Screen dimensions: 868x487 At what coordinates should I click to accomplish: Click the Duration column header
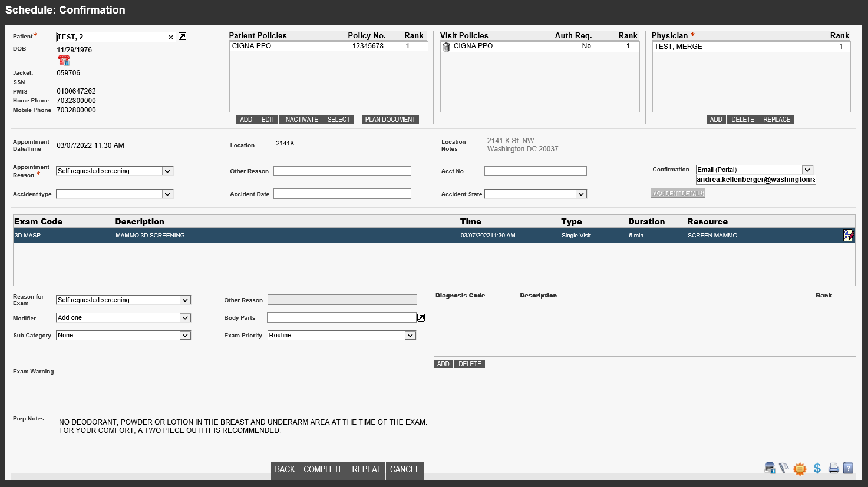pyautogui.click(x=646, y=221)
